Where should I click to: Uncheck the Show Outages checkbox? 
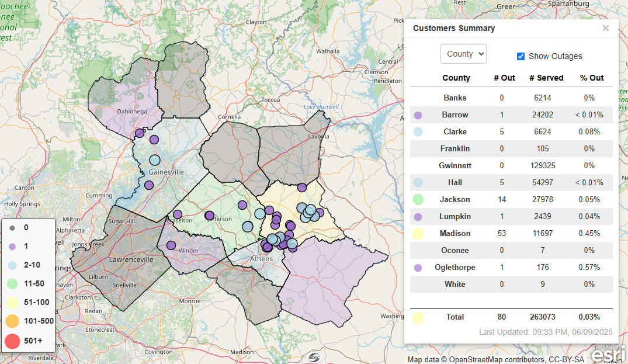coord(521,57)
